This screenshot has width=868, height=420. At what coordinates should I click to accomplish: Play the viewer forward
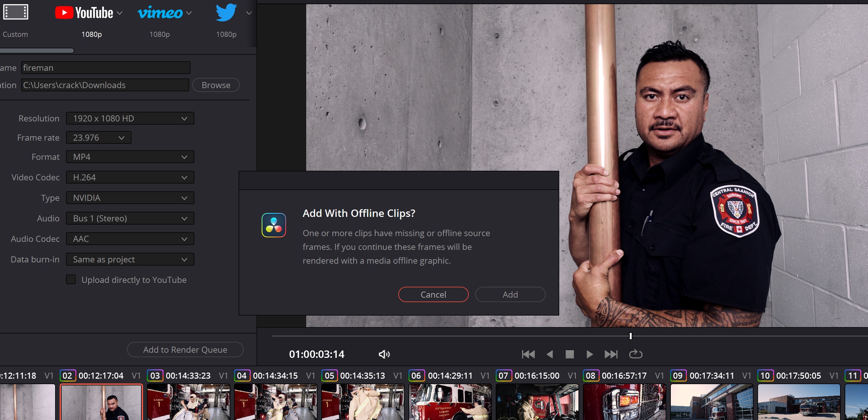click(x=590, y=354)
